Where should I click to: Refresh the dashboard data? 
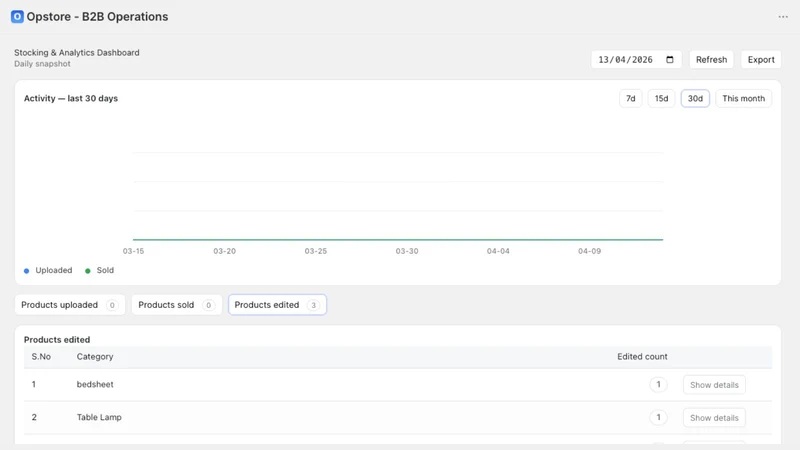pyautogui.click(x=711, y=60)
